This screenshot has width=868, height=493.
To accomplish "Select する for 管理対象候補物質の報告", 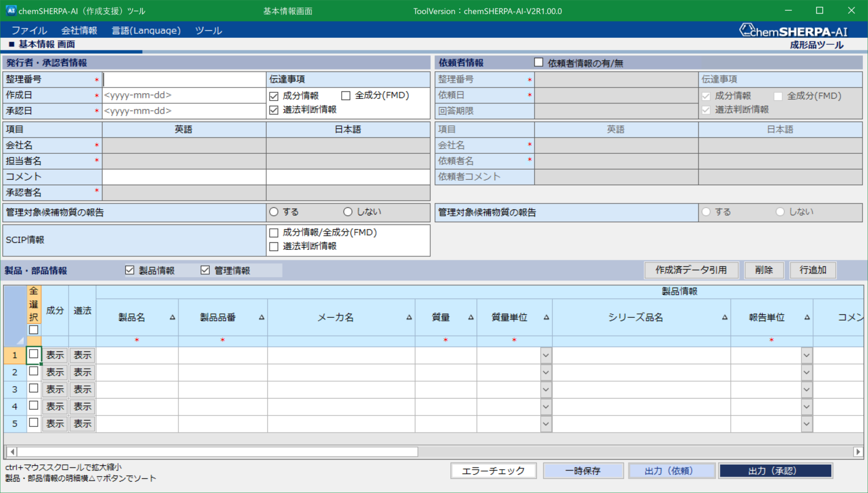I will click(x=274, y=211).
